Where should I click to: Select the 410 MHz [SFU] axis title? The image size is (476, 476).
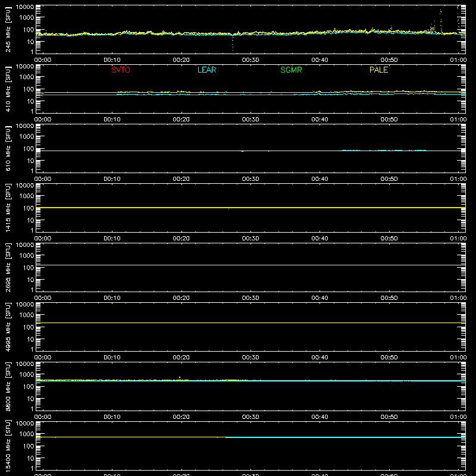[x=8, y=89]
